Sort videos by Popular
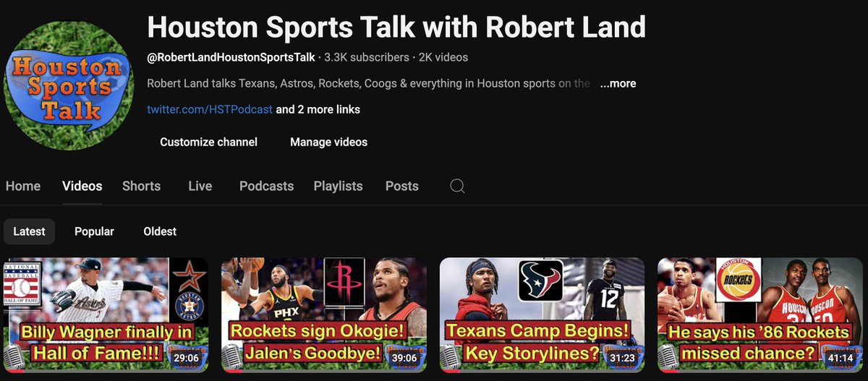 point(94,231)
